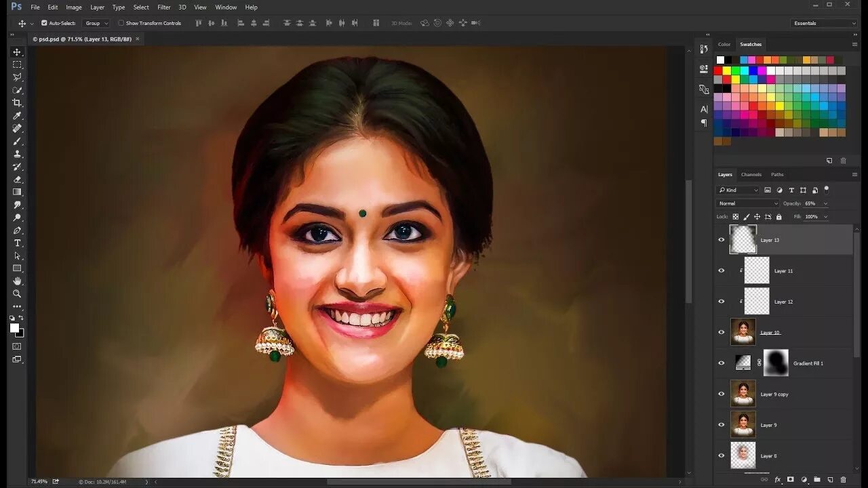Open the Filter menu

point(164,7)
